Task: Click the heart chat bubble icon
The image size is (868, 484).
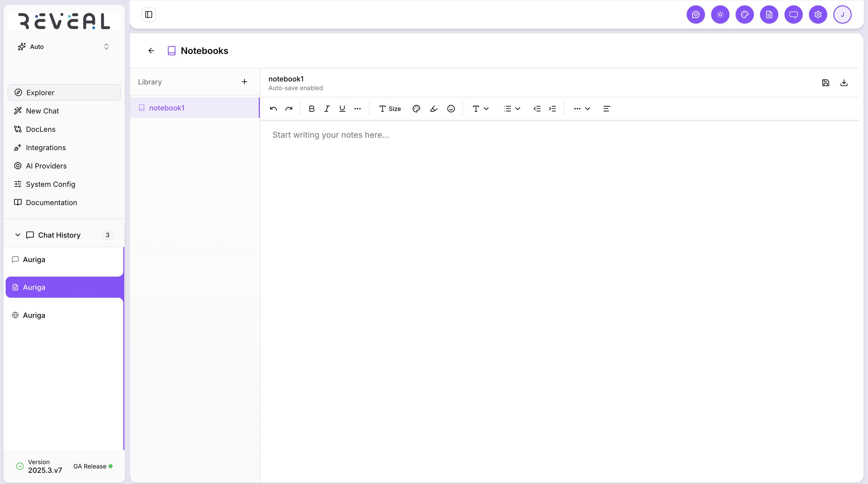Action: click(696, 15)
